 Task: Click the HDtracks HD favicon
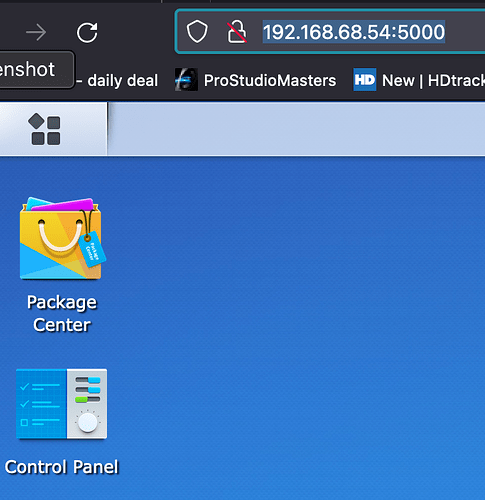[x=365, y=80]
